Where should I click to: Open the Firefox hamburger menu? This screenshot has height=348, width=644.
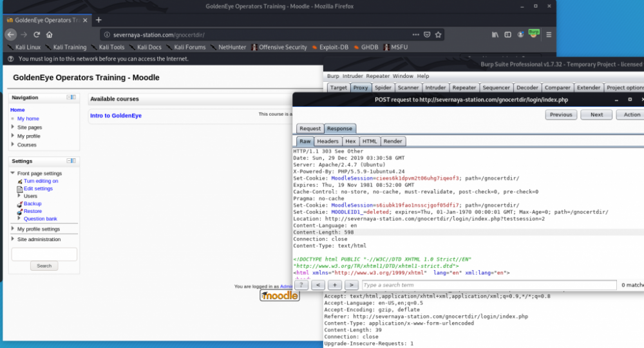[x=549, y=35]
